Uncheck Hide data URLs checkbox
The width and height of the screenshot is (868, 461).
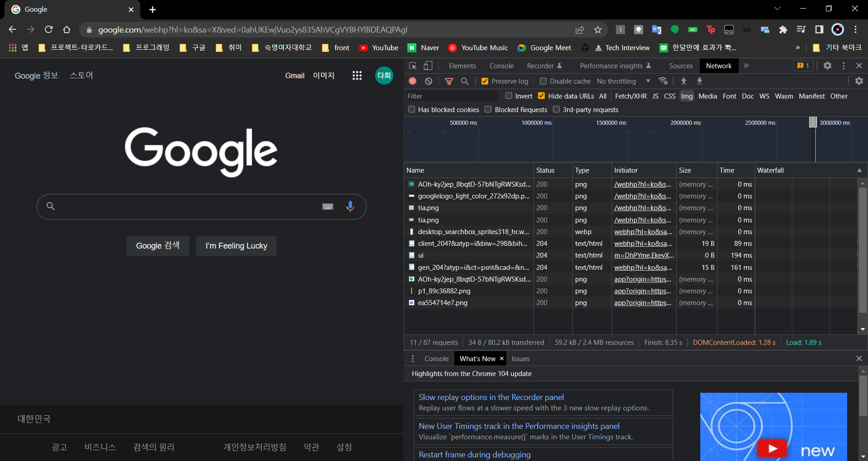(x=541, y=96)
